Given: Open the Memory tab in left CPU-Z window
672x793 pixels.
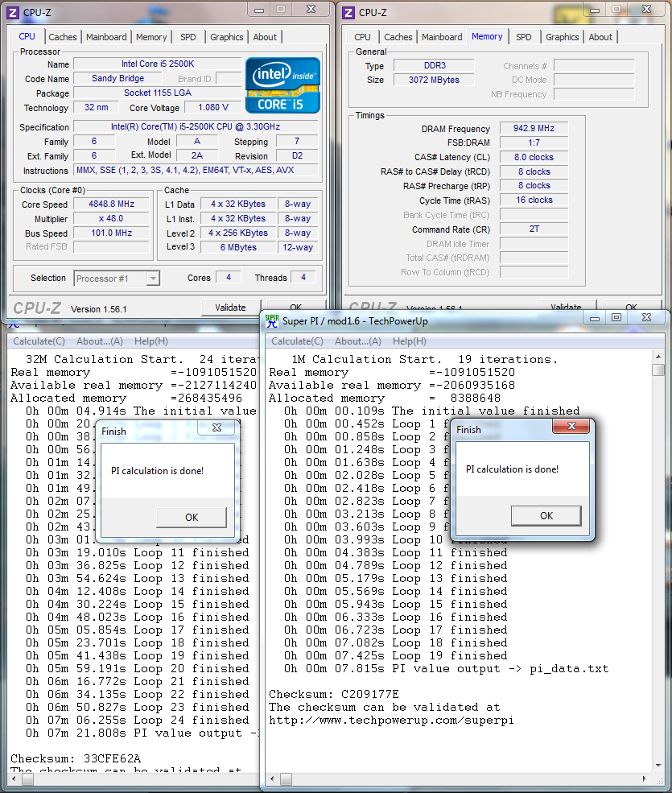Looking at the screenshot, I should [x=151, y=37].
